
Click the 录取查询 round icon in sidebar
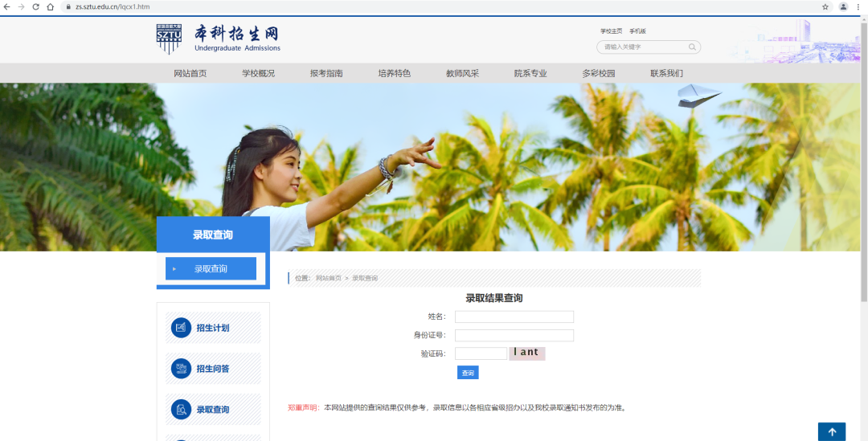tap(181, 410)
